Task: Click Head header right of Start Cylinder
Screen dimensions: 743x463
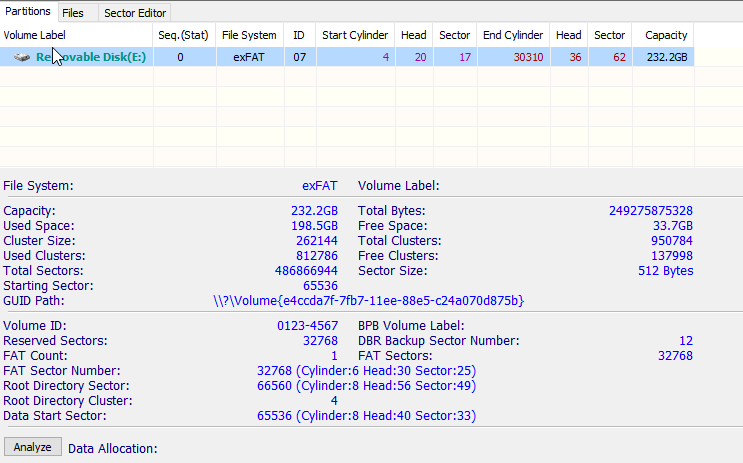Action: coord(413,35)
